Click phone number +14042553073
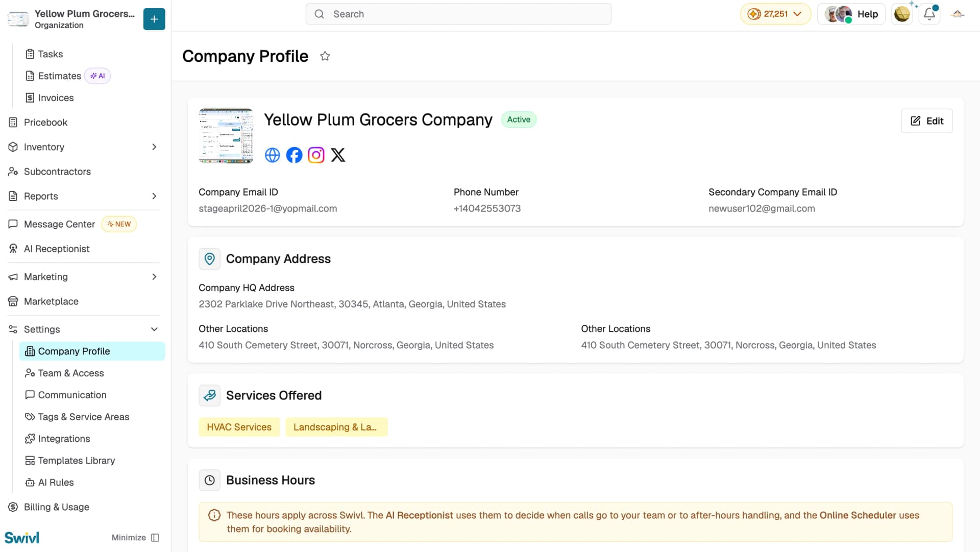This screenshot has width=980, height=552. (487, 208)
